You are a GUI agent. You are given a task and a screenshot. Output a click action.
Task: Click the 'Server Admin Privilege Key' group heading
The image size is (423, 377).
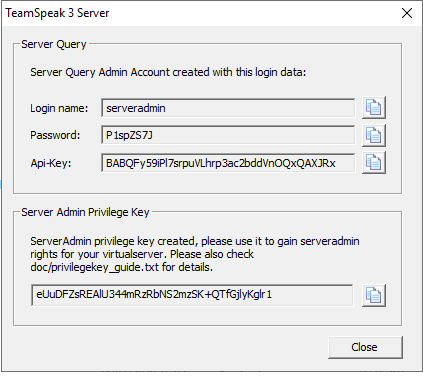click(x=85, y=212)
